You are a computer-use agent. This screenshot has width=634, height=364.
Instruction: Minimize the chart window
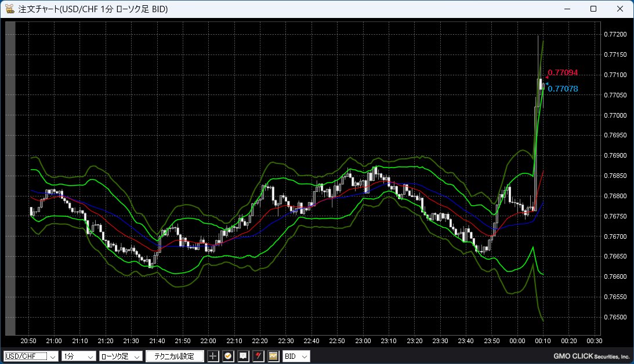point(567,9)
